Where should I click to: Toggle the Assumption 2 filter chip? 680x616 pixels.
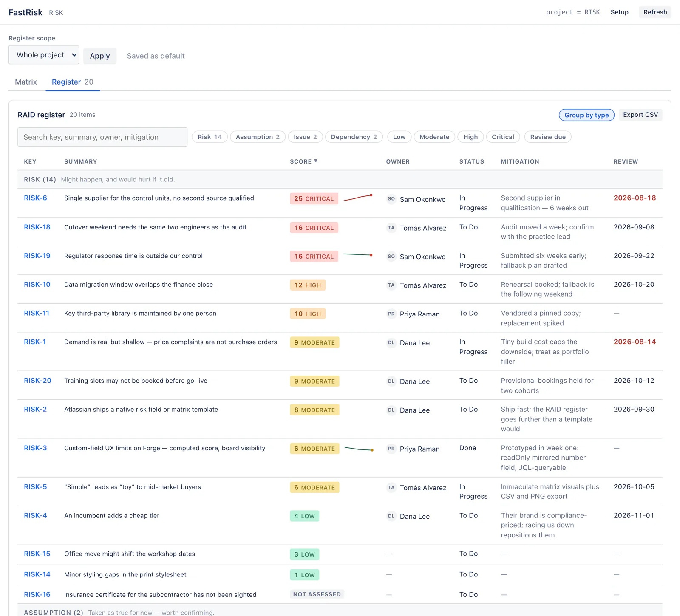[x=258, y=137]
